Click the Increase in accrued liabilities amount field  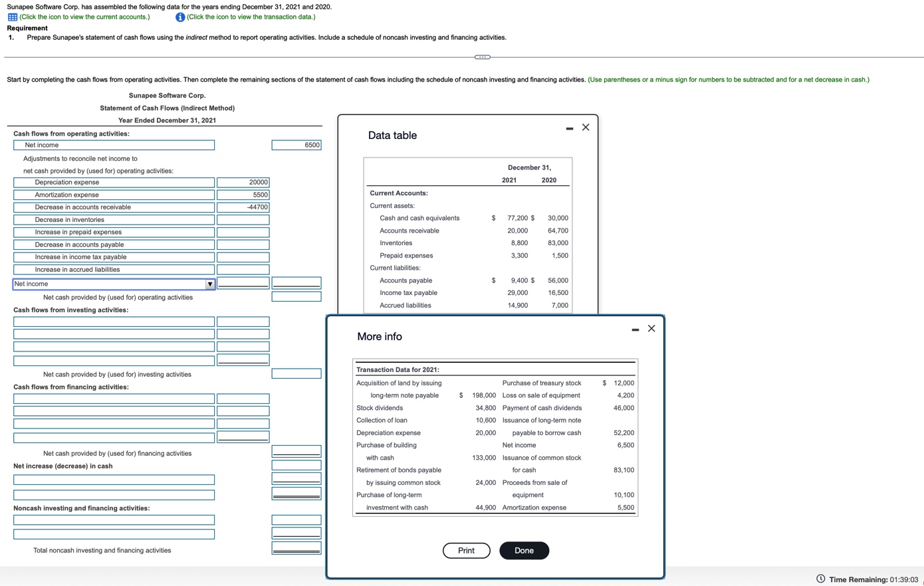tap(243, 270)
